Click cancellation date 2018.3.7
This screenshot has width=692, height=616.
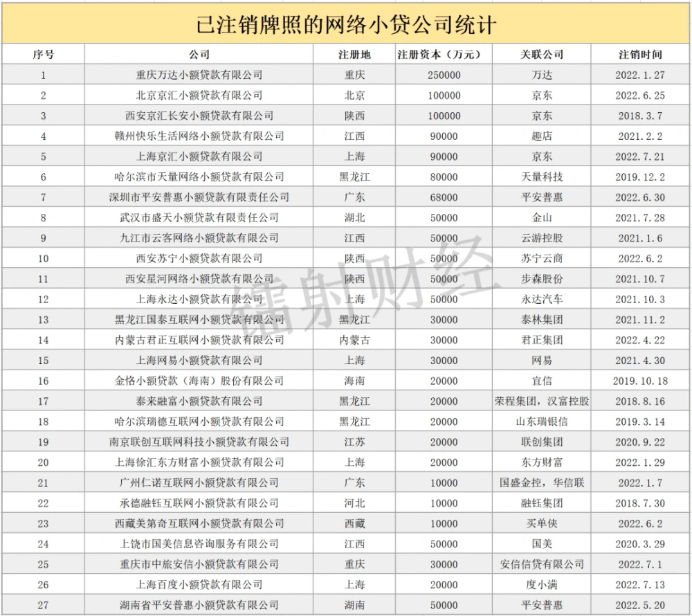click(640, 116)
